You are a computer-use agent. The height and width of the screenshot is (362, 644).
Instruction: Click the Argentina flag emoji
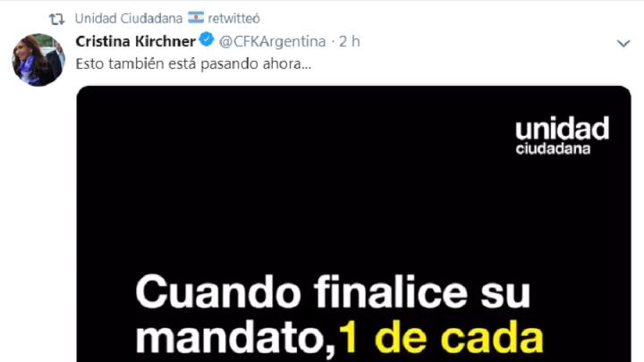coord(196,18)
